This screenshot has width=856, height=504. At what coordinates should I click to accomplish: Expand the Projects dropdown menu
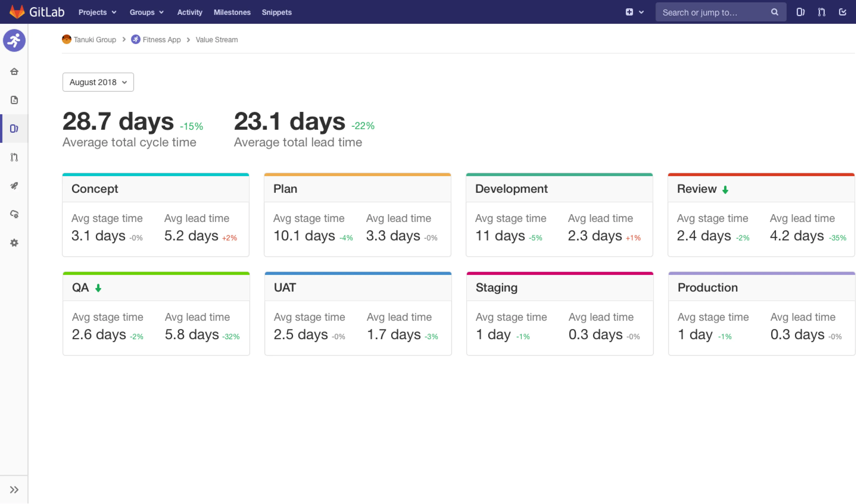tap(97, 12)
